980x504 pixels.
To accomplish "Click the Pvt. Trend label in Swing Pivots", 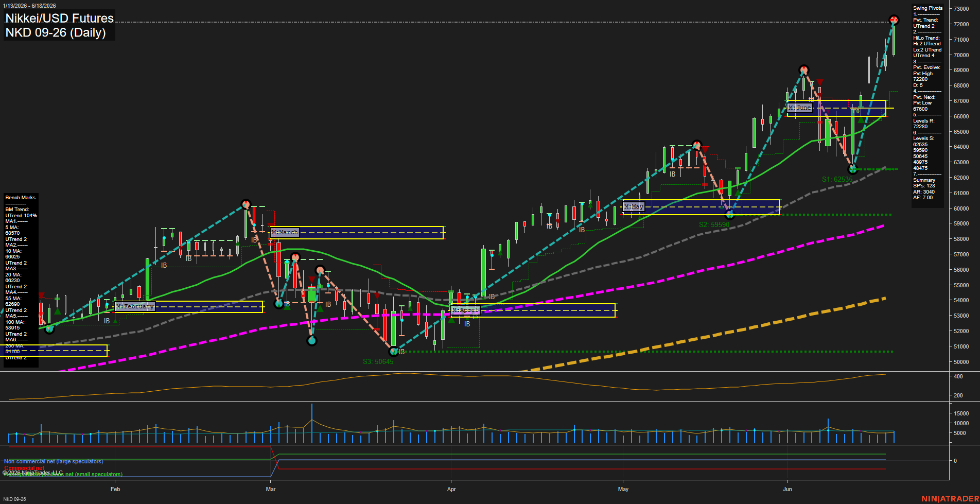I will [925, 20].
